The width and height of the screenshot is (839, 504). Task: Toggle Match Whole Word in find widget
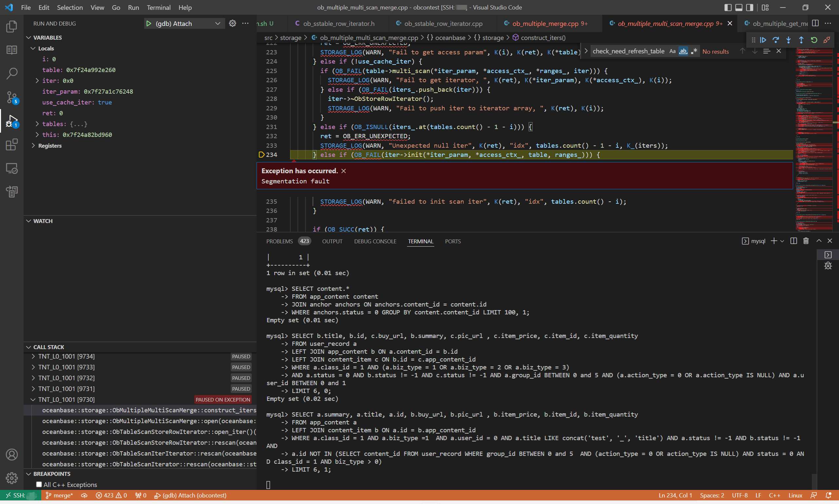(x=683, y=51)
